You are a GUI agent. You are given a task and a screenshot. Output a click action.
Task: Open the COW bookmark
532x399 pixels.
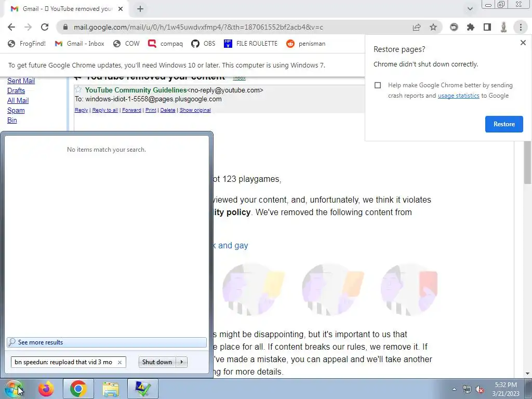click(126, 44)
